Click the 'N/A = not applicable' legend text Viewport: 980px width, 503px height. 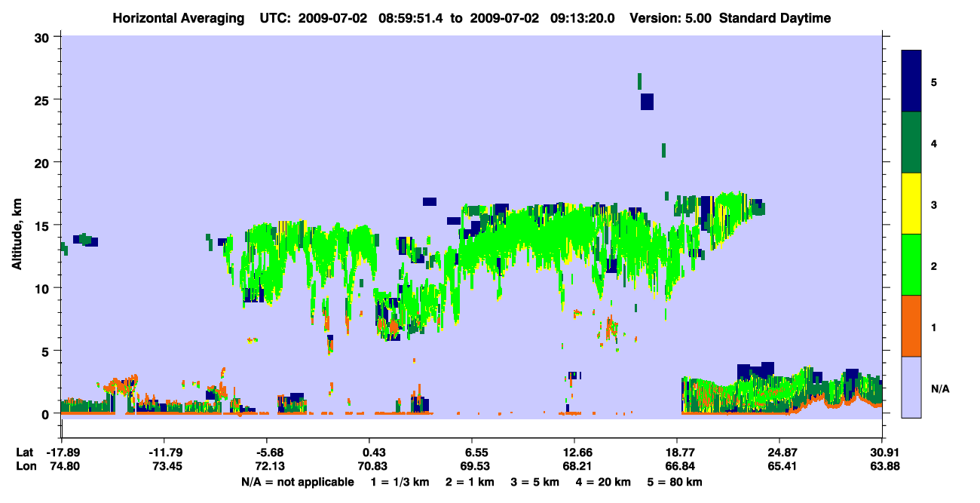297,482
